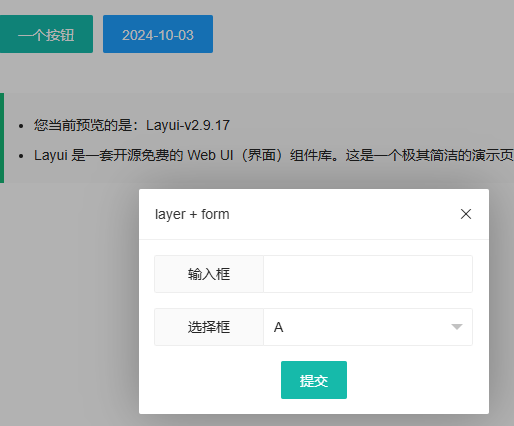Image resolution: width=514 pixels, height=426 pixels.
Task: Click the selected value A
Action: (x=279, y=327)
